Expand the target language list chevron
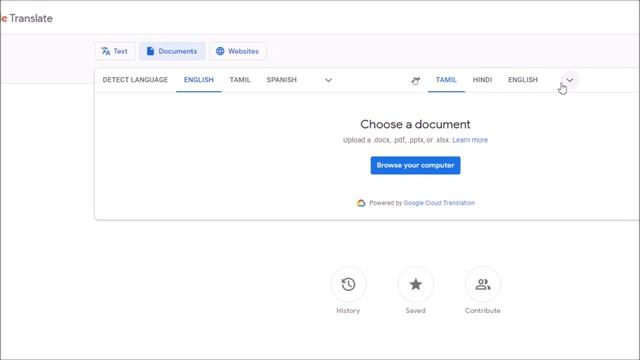640x360 pixels. coord(569,80)
